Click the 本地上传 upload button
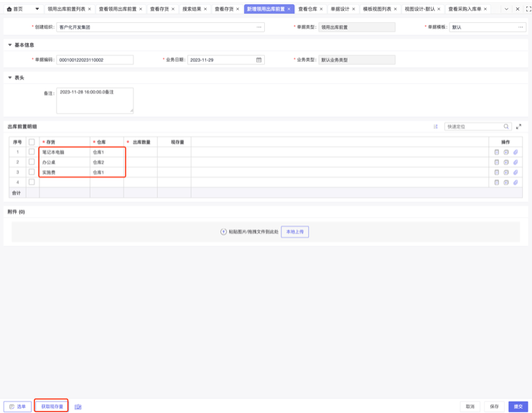Image resolution: width=532 pixels, height=413 pixels. point(294,232)
